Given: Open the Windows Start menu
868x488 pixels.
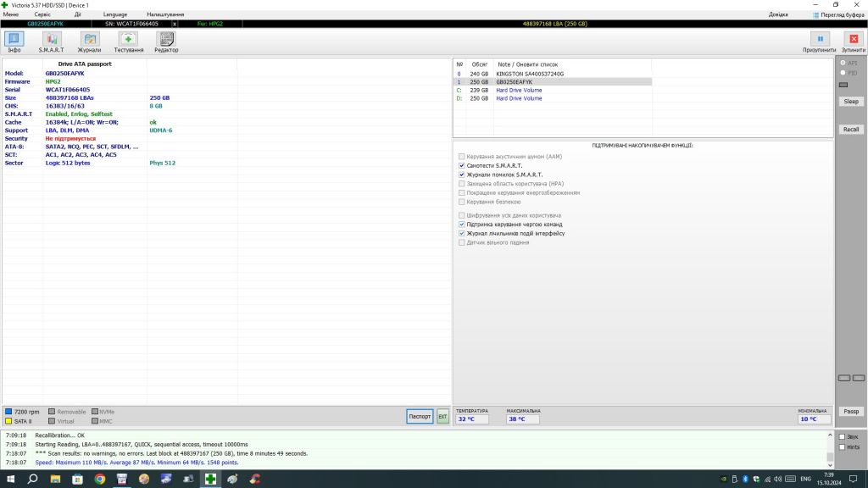Looking at the screenshot, I should tap(10, 480).
